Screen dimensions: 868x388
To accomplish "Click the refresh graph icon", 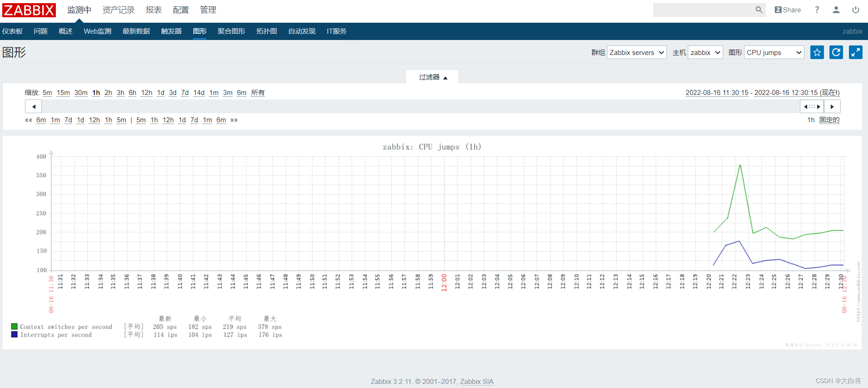I will click(x=836, y=52).
